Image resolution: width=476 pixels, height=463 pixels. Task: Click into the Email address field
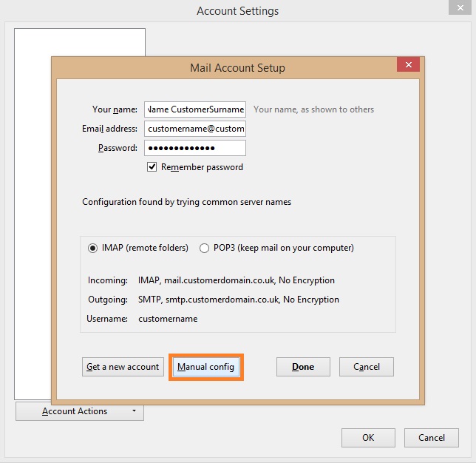point(195,129)
